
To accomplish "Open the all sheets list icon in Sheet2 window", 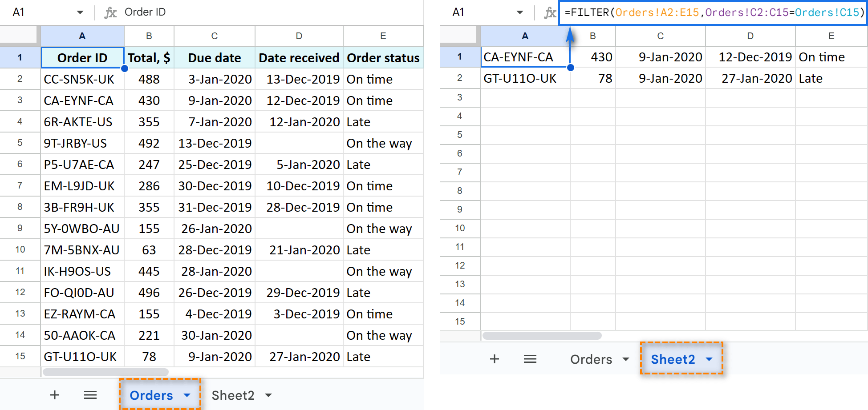I will (x=530, y=359).
